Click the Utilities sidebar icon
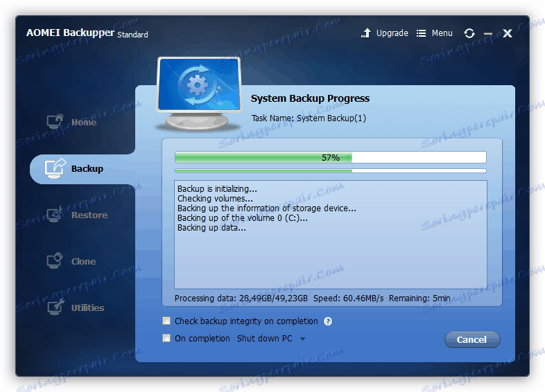Image resolution: width=545 pixels, height=392 pixels. tap(55, 307)
